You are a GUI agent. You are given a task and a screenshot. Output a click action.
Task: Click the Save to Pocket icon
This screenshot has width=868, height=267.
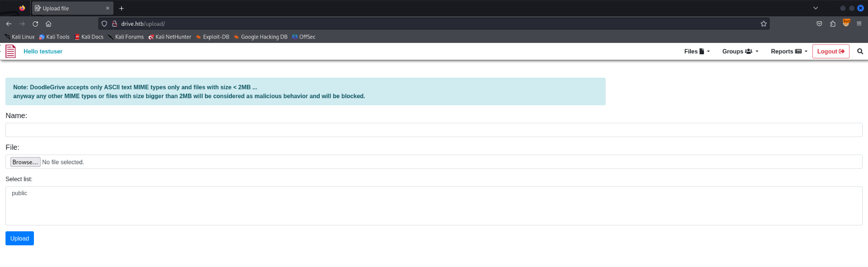click(819, 24)
